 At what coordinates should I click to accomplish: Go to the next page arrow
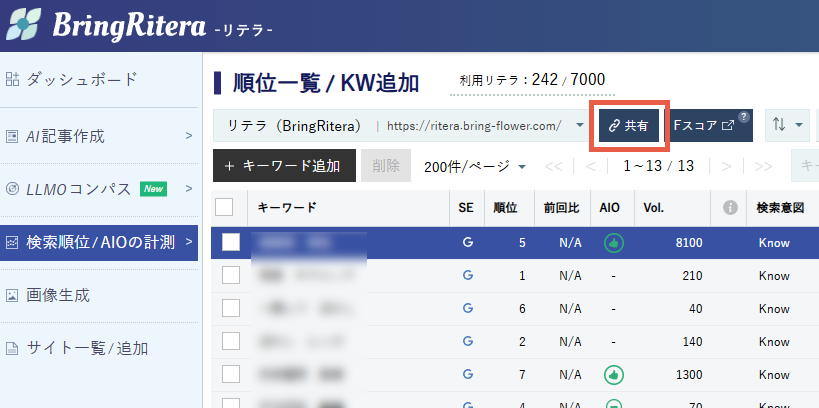tap(727, 167)
